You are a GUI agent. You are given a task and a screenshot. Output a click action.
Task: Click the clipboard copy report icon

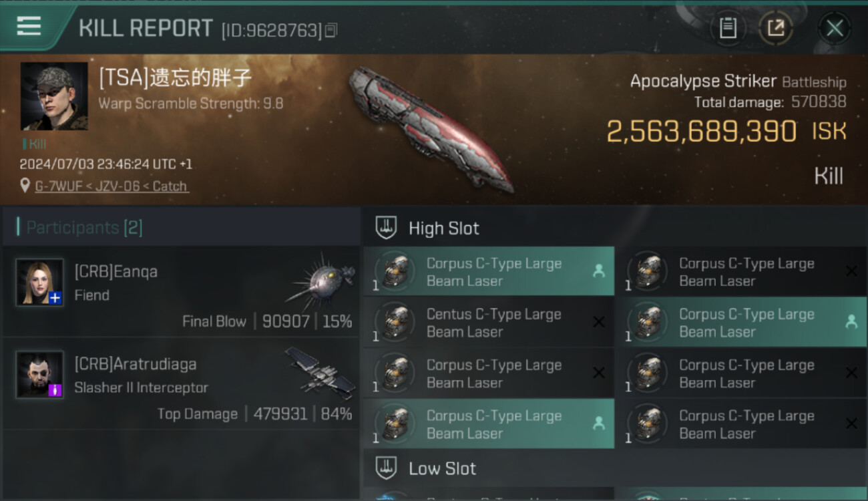point(728,28)
